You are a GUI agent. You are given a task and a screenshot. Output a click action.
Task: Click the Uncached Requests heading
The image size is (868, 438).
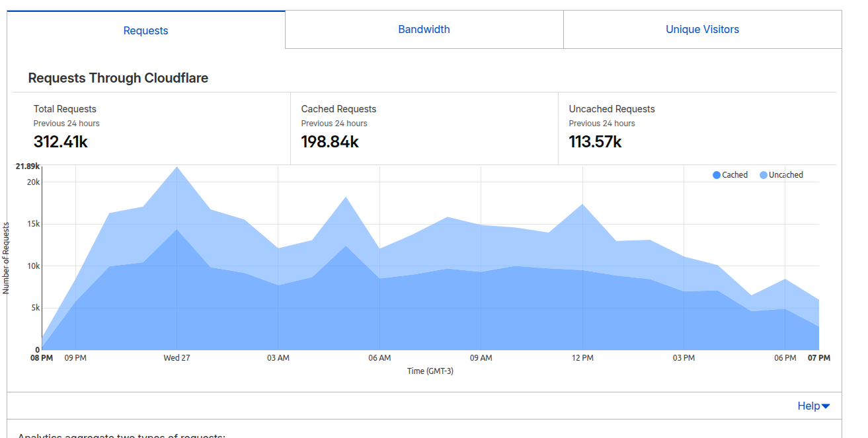coord(612,109)
